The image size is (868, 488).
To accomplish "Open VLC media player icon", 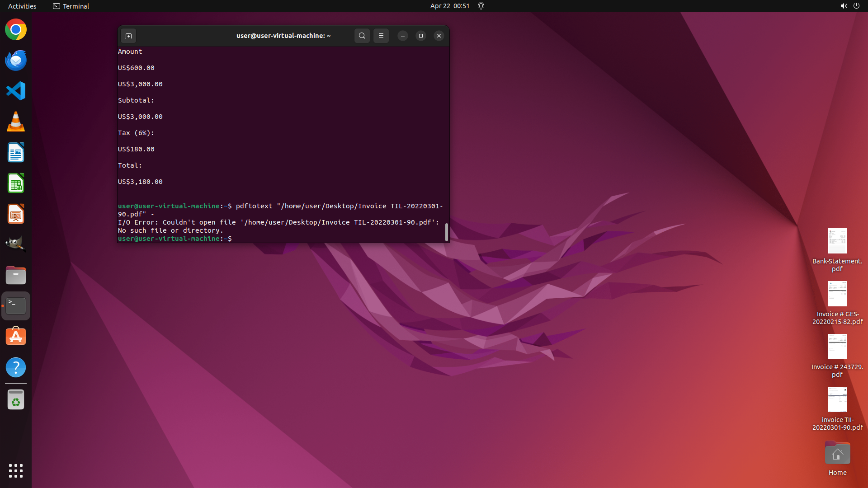I will (x=16, y=122).
